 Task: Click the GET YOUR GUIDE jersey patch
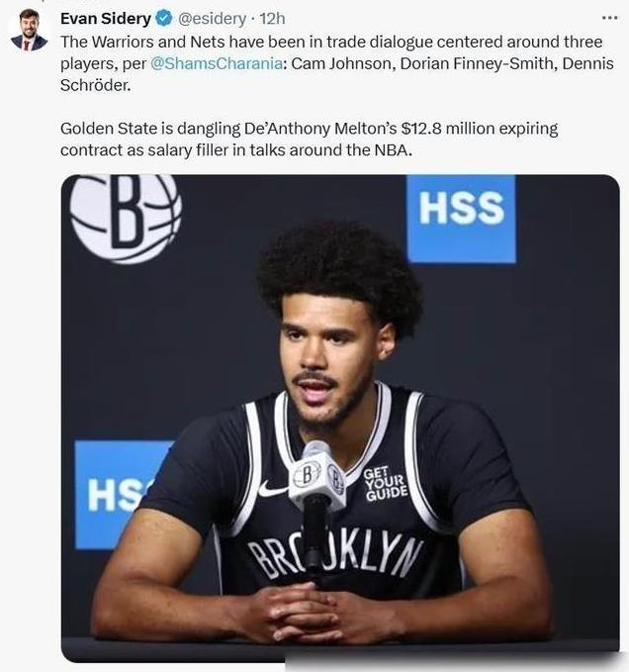[386, 483]
